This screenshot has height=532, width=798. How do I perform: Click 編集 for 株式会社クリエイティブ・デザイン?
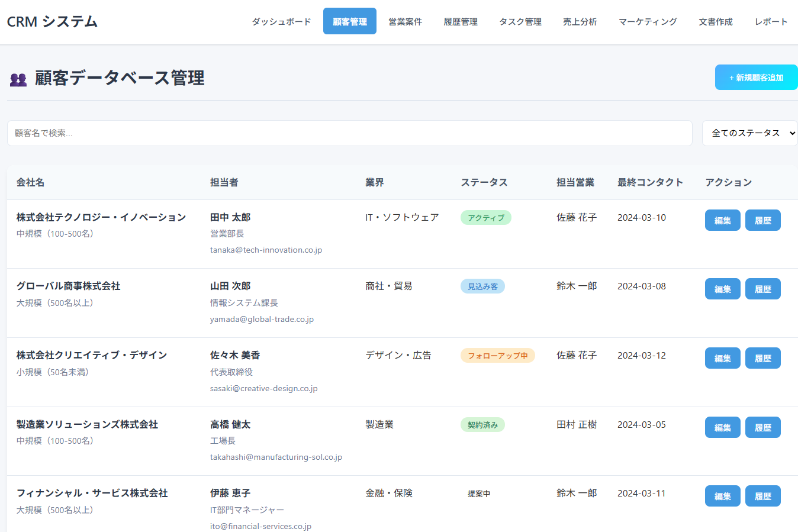(x=722, y=359)
